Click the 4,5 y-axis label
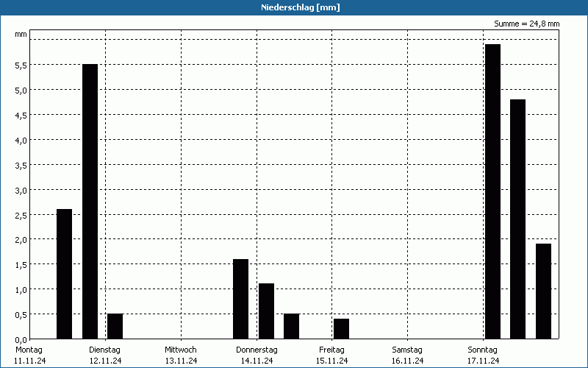The width and height of the screenshot is (588, 368). point(21,116)
